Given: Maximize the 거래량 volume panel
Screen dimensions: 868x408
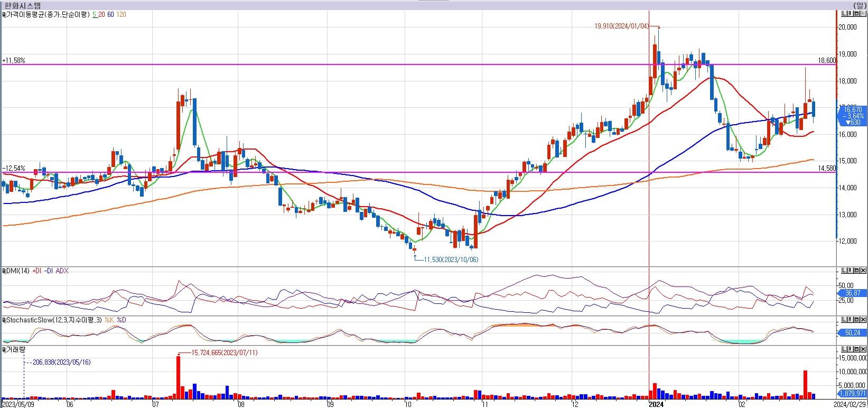Looking at the screenshot, I should point(857,349).
